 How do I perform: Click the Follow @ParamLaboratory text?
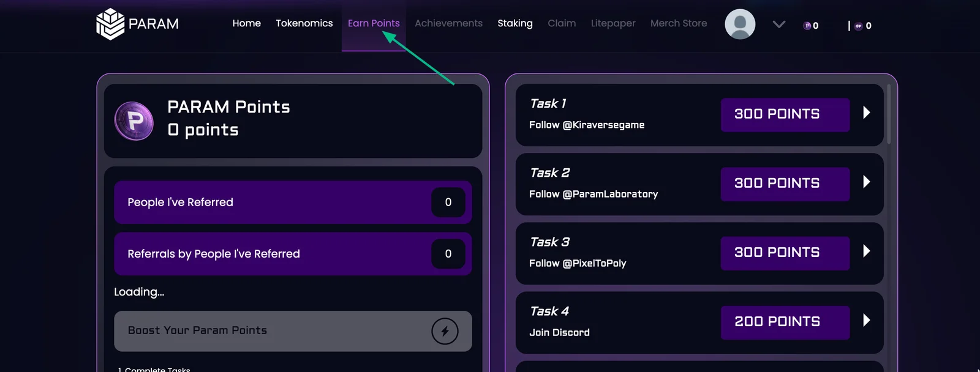click(594, 194)
